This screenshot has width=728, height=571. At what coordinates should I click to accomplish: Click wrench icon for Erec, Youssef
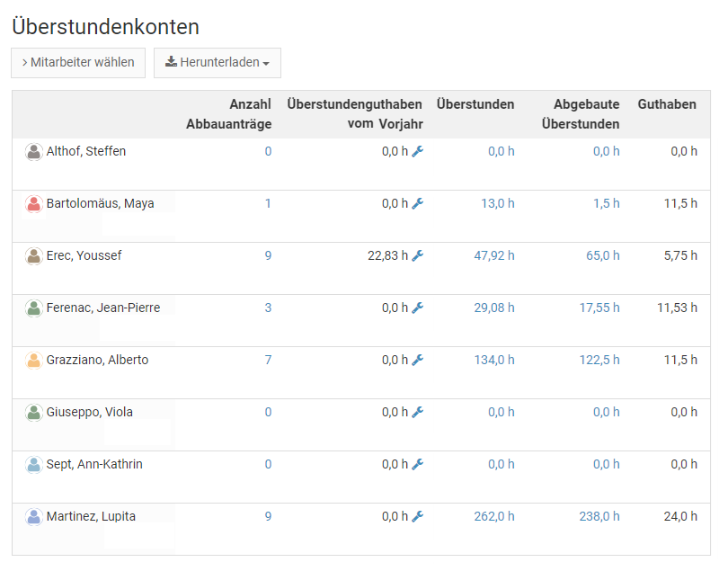[417, 256]
